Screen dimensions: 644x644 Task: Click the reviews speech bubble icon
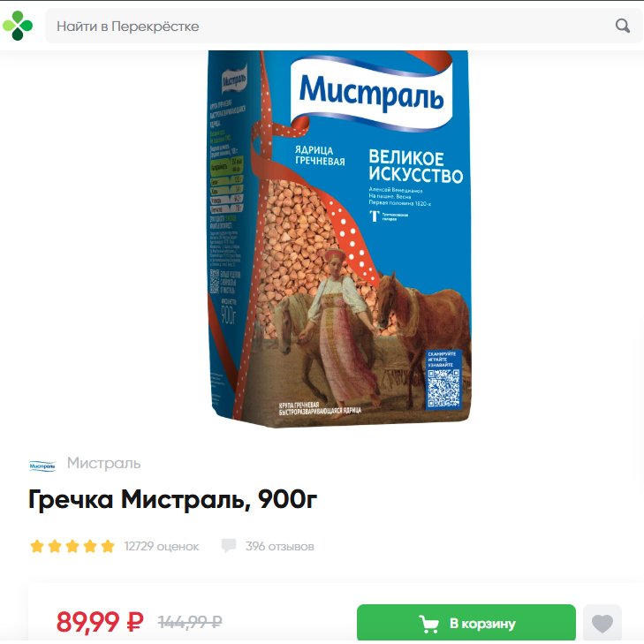[228, 545]
